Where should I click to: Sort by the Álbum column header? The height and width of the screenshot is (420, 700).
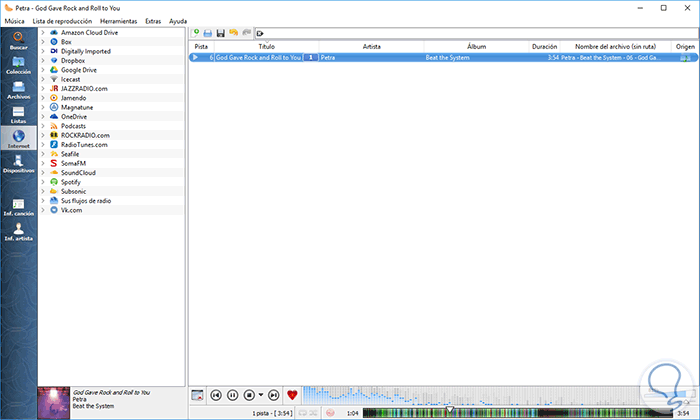[476, 46]
